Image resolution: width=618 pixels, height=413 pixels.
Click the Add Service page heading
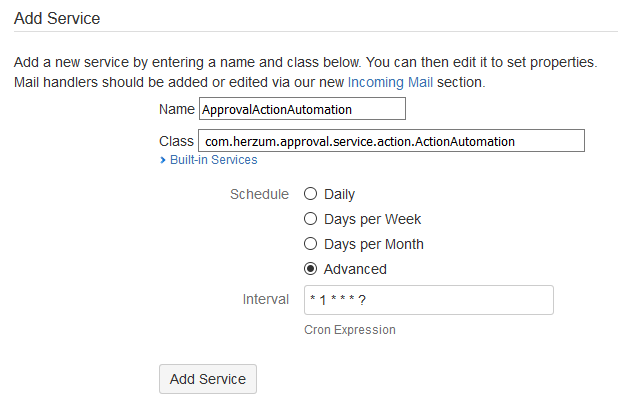coord(57,18)
